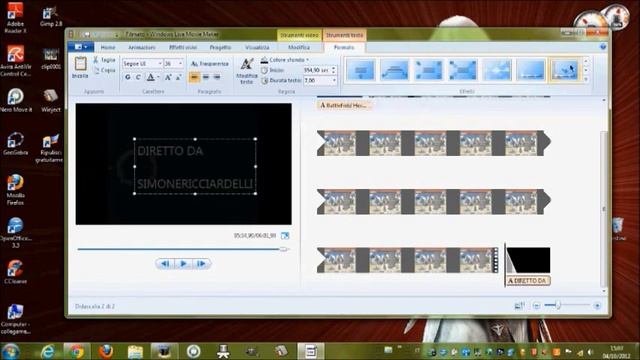This screenshot has height=360, width=640.
Task: Open Firefox from the taskbar
Action: coord(106,351)
